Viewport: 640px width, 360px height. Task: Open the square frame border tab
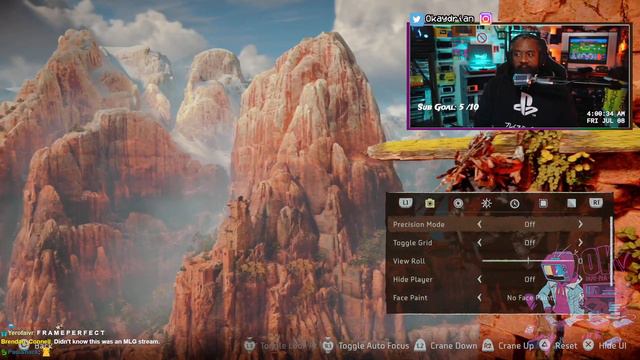(x=543, y=203)
